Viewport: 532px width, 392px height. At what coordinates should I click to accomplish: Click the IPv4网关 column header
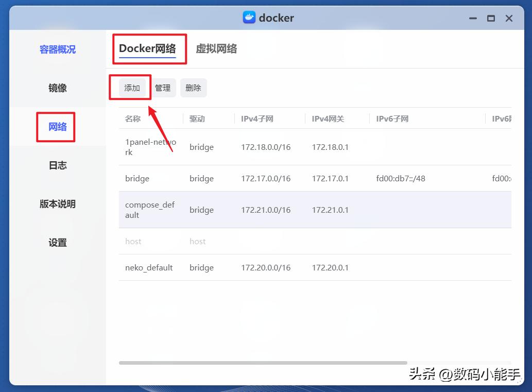point(328,119)
